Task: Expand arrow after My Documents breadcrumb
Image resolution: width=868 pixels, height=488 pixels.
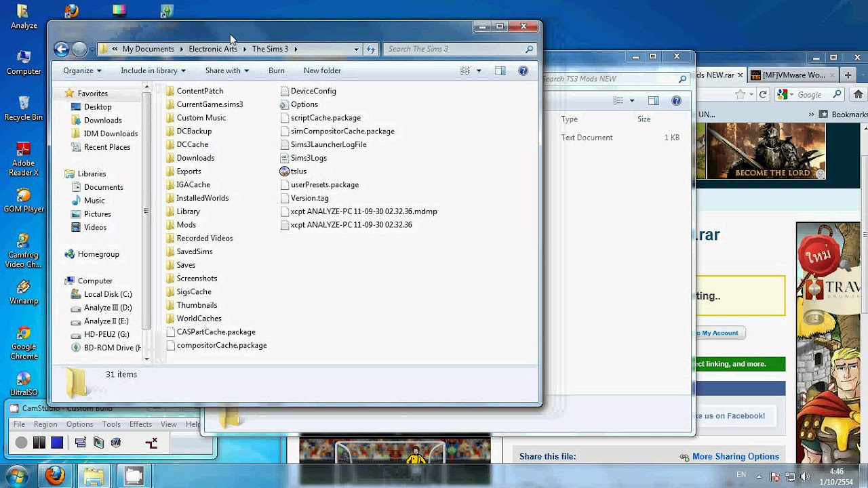Action: pos(182,49)
